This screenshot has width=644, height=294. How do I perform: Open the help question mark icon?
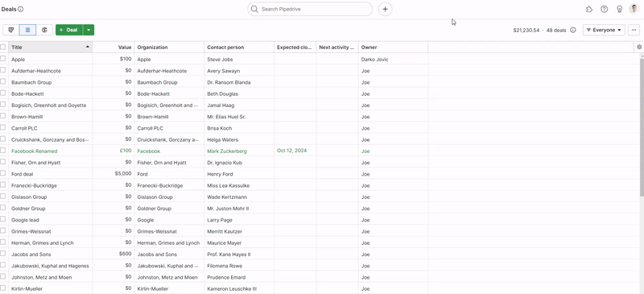605,9
